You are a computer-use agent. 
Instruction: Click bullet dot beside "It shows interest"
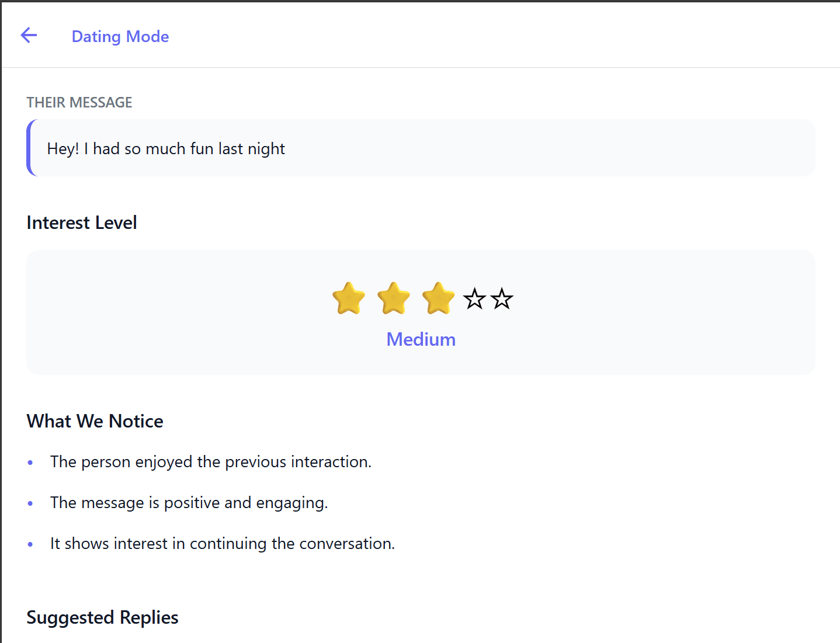point(30,544)
